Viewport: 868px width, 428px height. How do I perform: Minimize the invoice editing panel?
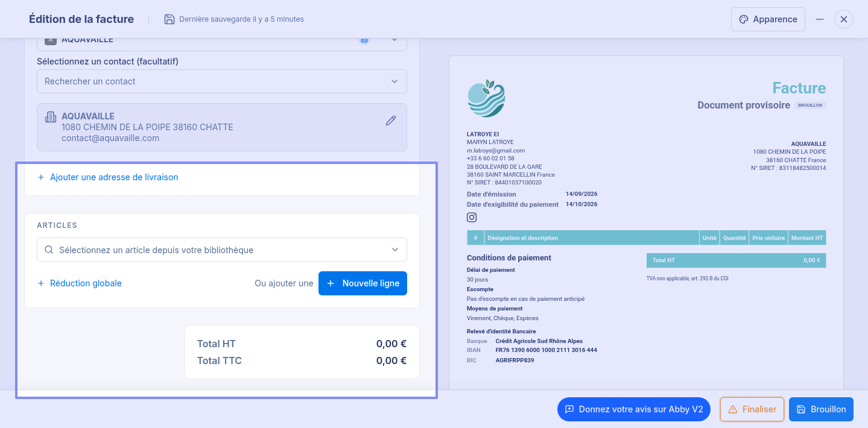(820, 19)
